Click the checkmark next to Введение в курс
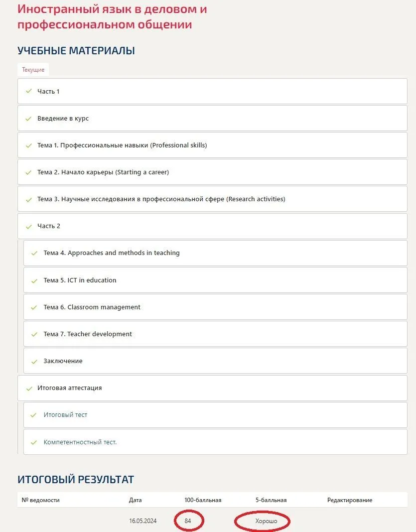 pyautogui.click(x=28, y=119)
